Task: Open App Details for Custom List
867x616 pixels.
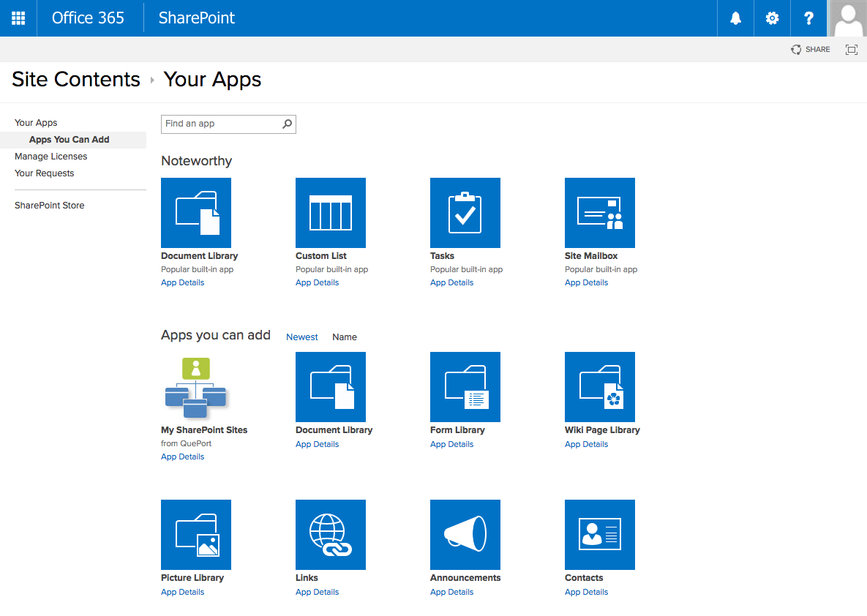Action: pyautogui.click(x=318, y=282)
